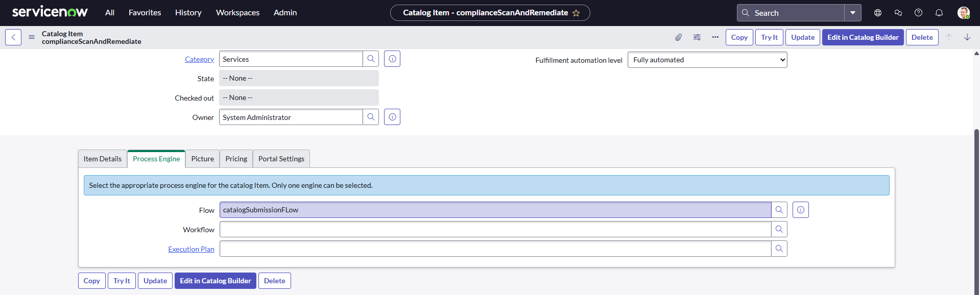Click the globe scope selector icon
The width and height of the screenshot is (980, 295).
pyautogui.click(x=877, y=13)
